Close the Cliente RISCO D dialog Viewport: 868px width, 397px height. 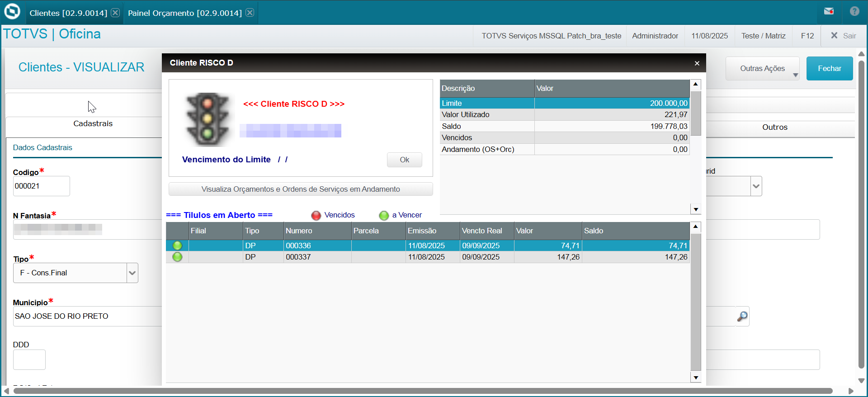tap(697, 63)
